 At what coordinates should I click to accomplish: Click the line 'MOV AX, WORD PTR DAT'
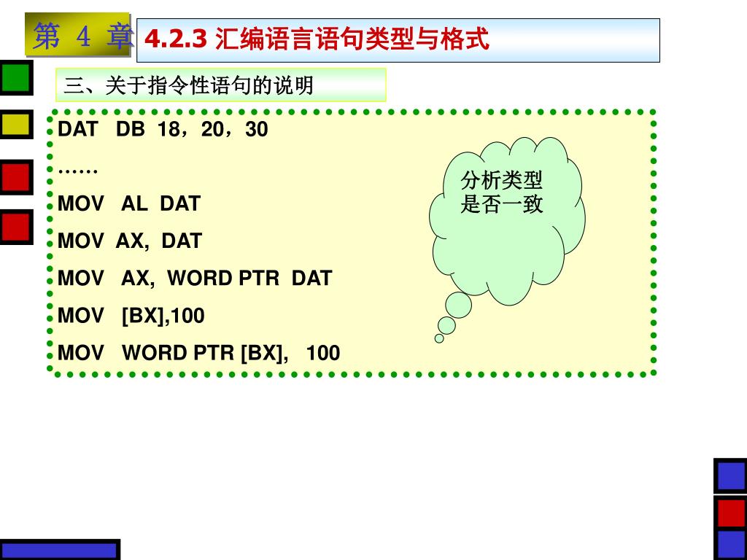[195, 278]
